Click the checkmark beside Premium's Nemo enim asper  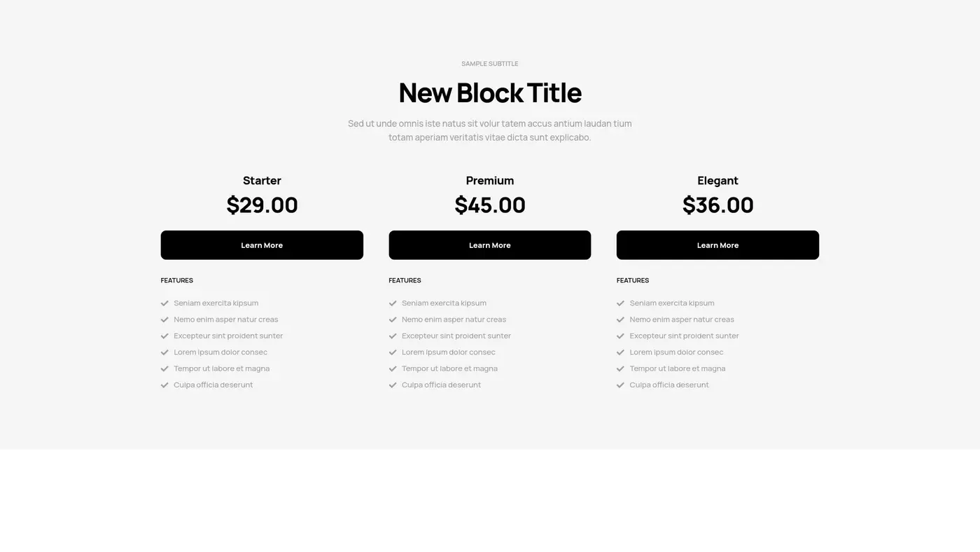[x=392, y=319]
